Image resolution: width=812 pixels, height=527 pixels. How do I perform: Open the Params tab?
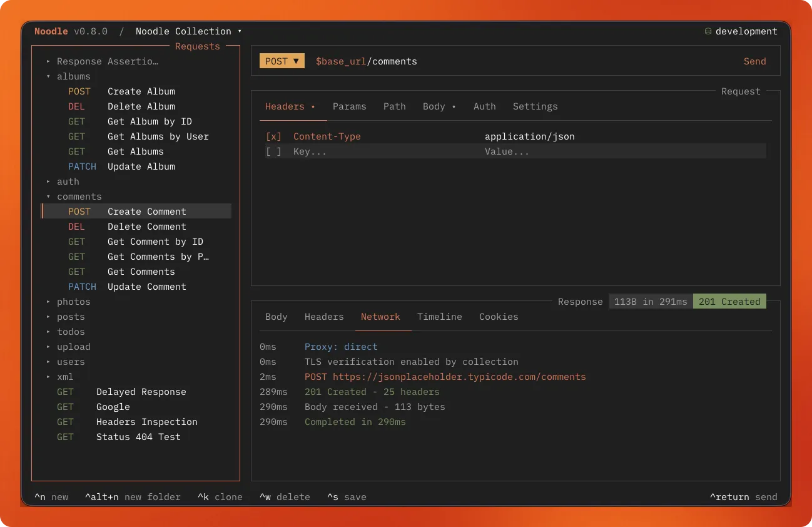click(350, 106)
